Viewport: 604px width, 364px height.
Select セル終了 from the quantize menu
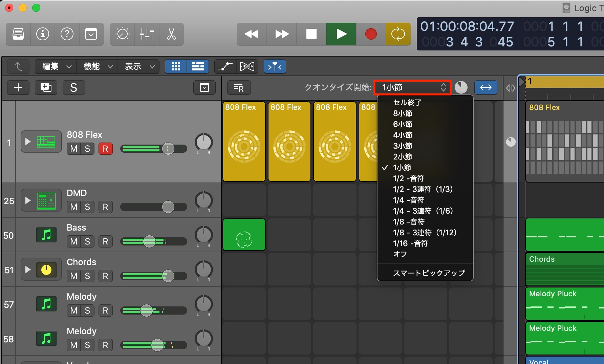click(x=425, y=102)
